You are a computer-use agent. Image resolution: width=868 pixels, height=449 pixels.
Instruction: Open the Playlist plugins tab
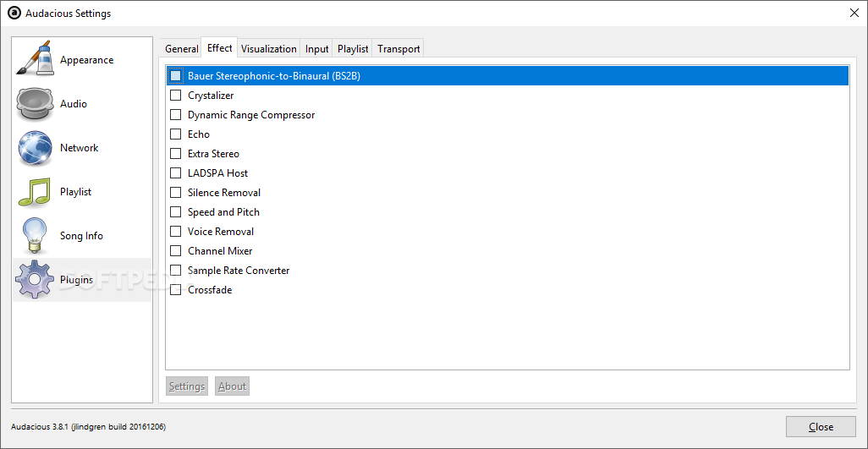click(x=353, y=49)
